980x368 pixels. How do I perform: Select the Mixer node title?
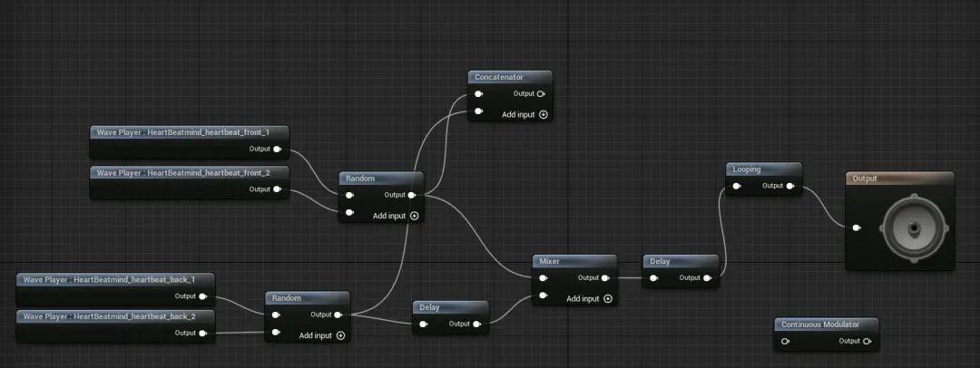(x=549, y=261)
